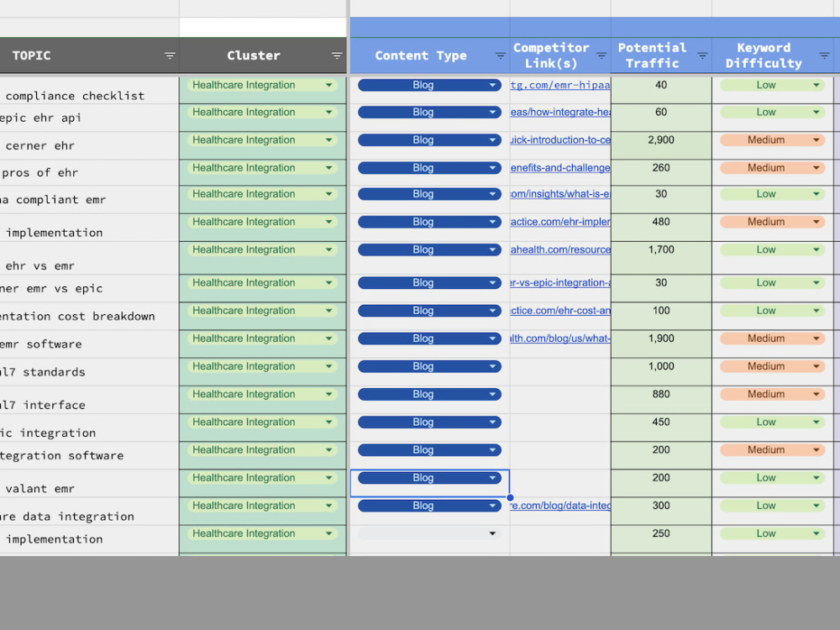This screenshot has height=630, width=840.
Task: Open the empty Content Type dropdown in last row
Action: tap(492, 533)
